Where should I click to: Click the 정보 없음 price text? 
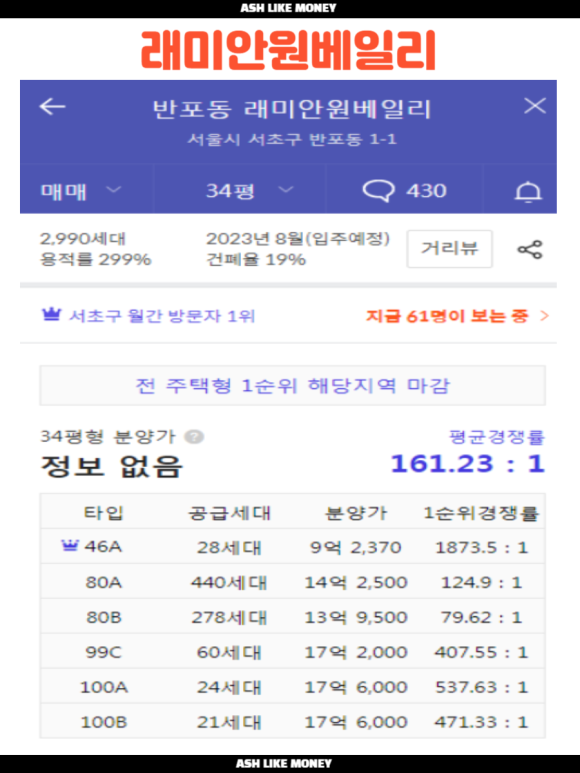coord(111,466)
